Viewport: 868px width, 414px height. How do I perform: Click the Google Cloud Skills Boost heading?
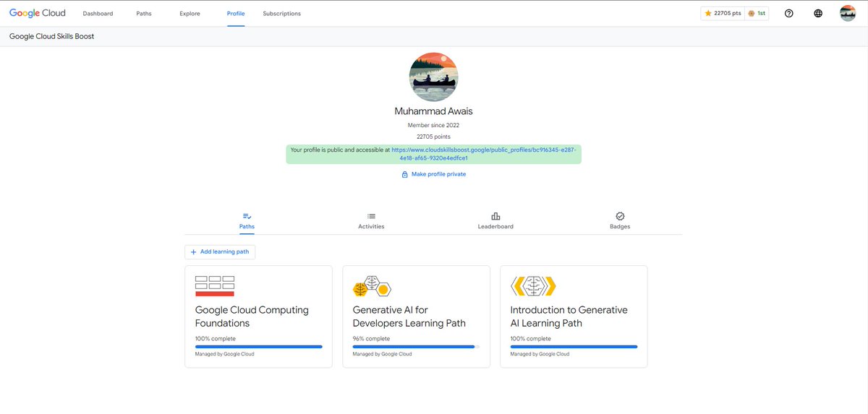coord(51,36)
